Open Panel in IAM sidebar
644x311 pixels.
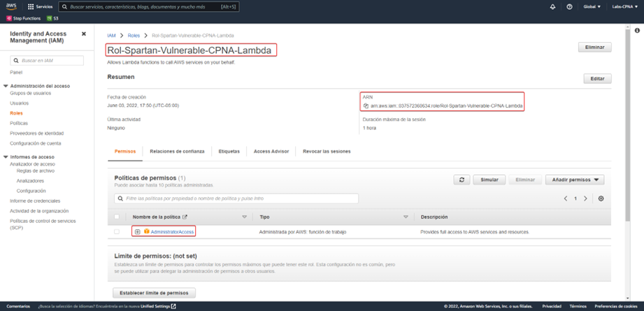coord(16,72)
